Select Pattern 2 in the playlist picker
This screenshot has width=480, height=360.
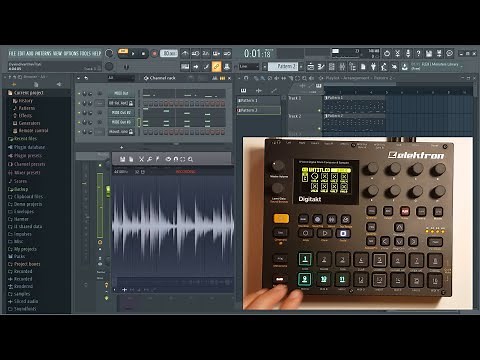(x=258, y=110)
